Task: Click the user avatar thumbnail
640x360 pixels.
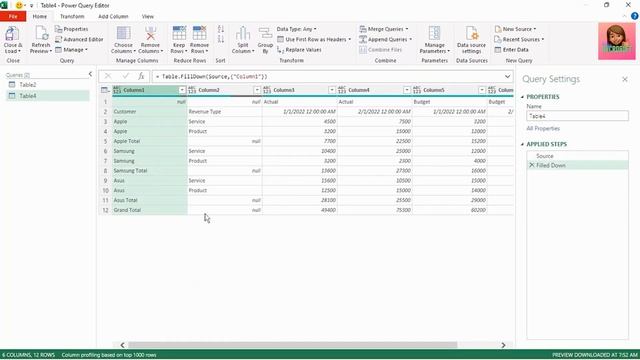Action: pyautogui.click(x=617, y=41)
